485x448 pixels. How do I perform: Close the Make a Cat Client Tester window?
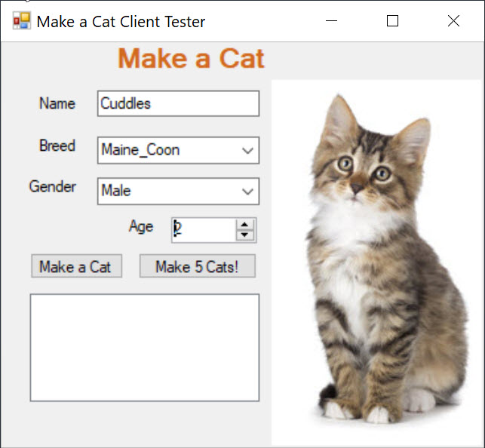[x=453, y=21]
